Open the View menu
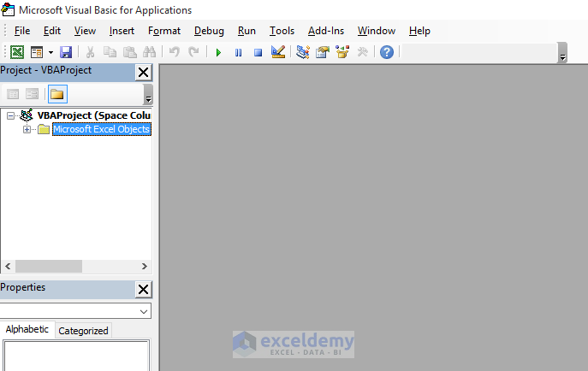588x371 pixels. pos(85,31)
